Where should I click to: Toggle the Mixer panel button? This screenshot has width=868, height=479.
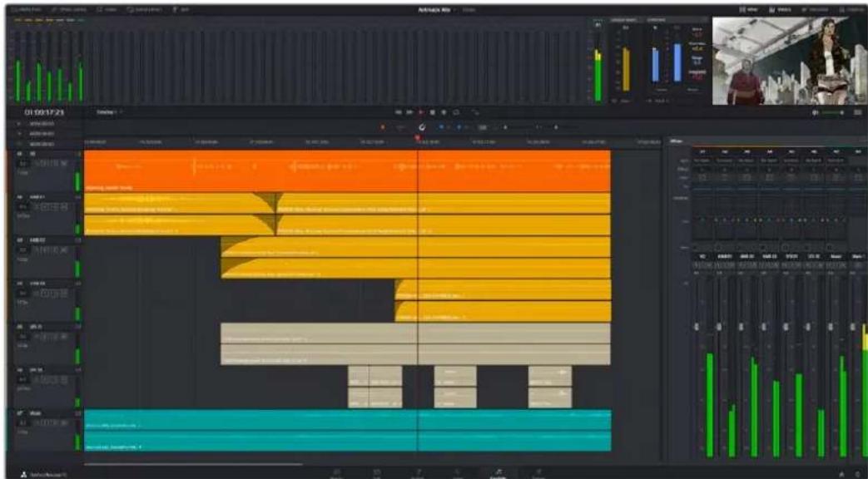coord(748,10)
